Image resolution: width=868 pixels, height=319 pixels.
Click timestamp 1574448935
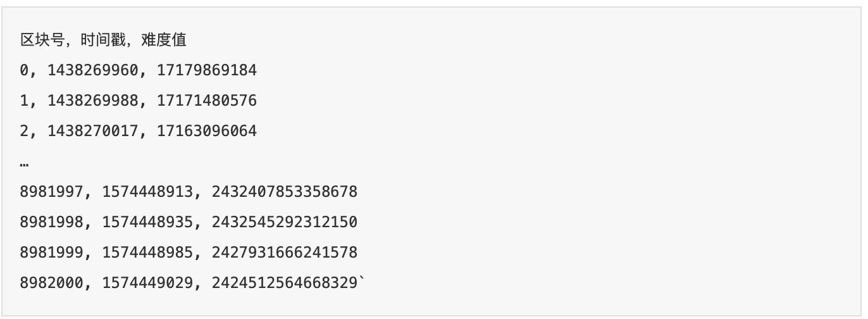[x=147, y=222]
